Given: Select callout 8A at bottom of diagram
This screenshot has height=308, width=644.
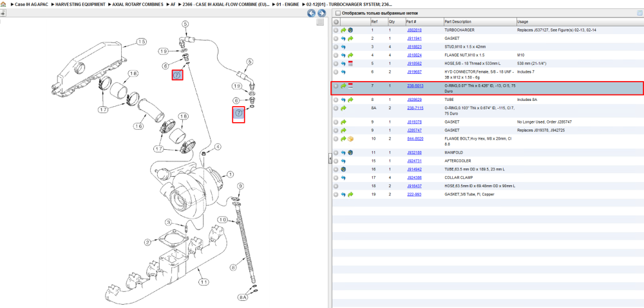Looking at the screenshot, I should coord(243,297).
